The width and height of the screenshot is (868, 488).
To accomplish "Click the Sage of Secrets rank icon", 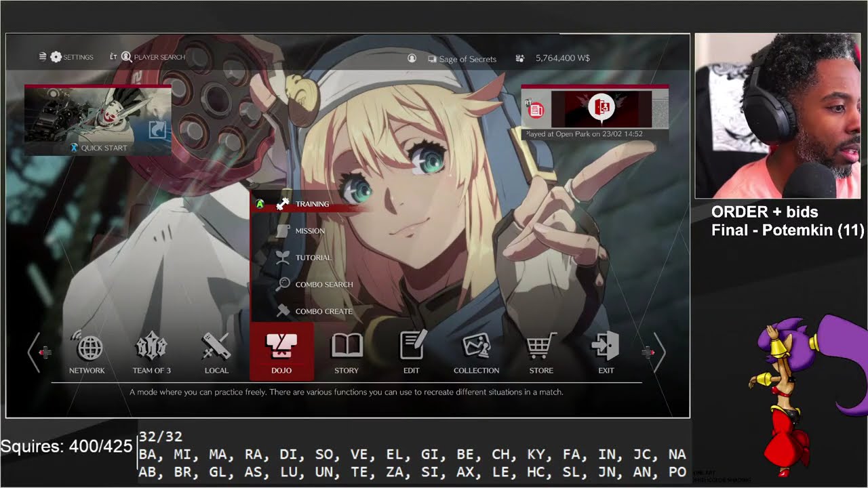I will coord(432,59).
